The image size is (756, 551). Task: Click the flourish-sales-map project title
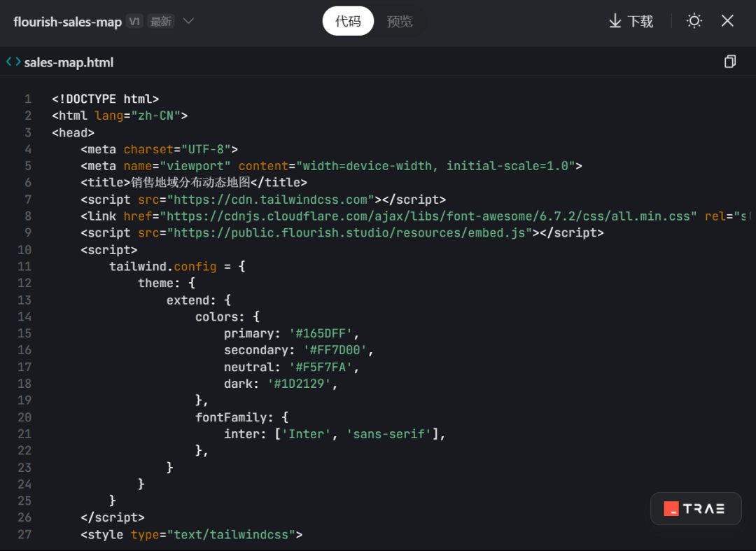pyautogui.click(x=67, y=22)
